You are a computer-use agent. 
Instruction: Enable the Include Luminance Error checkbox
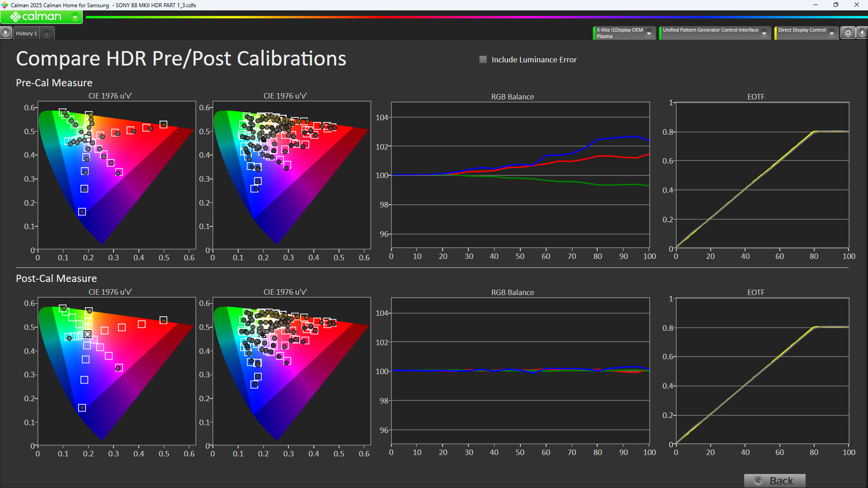tap(483, 60)
